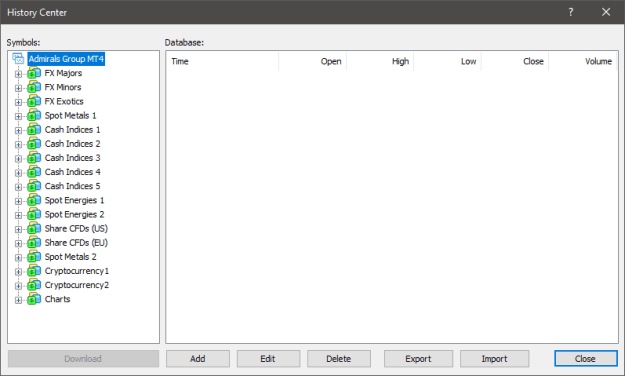Image resolution: width=625 pixels, height=376 pixels.
Task: Sort by the Volume column header
Action: 583,61
